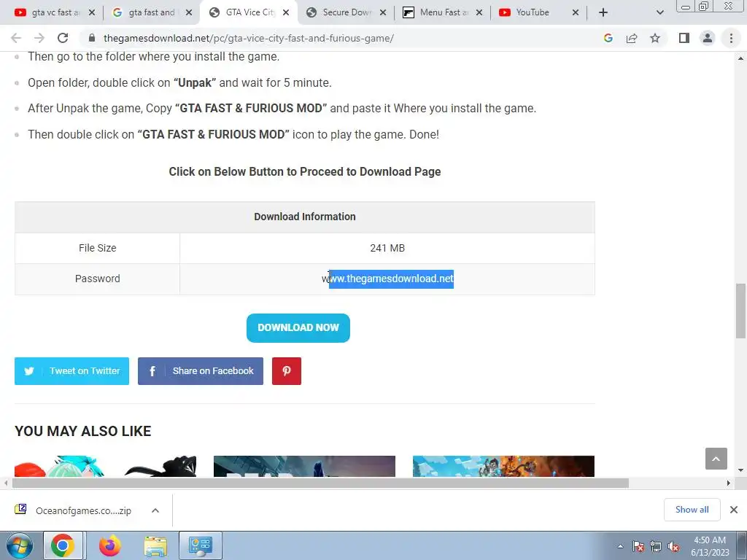Click the 'File Size' table cell
The height and width of the screenshot is (560, 747).
click(97, 248)
